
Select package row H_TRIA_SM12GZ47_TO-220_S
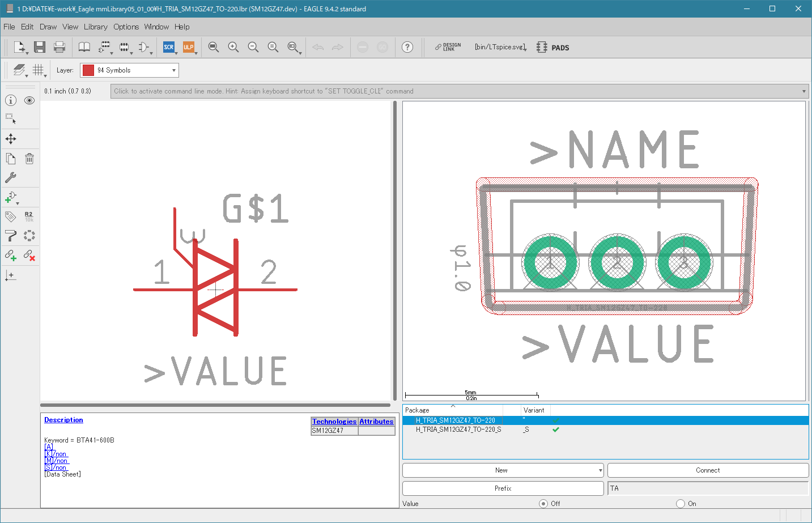point(606,430)
